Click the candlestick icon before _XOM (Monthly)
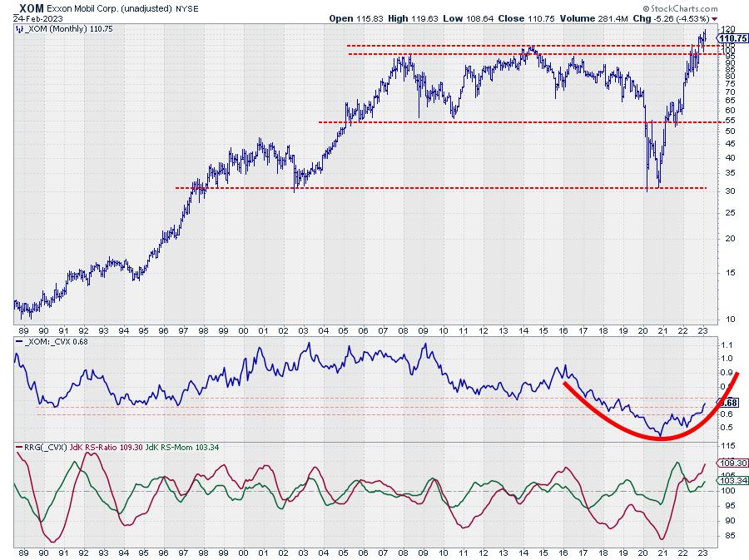 tap(18, 28)
